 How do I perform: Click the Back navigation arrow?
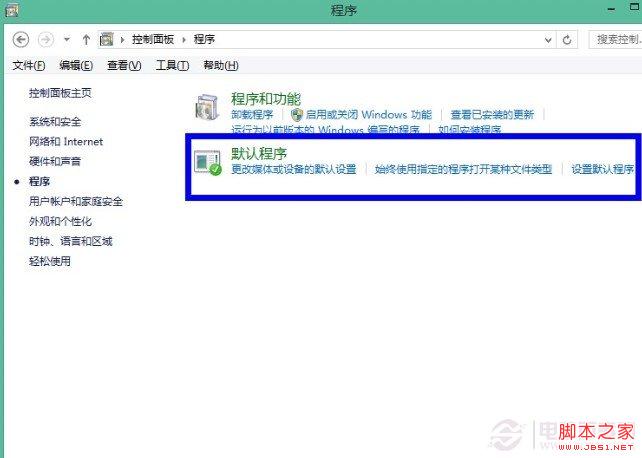(21, 40)
